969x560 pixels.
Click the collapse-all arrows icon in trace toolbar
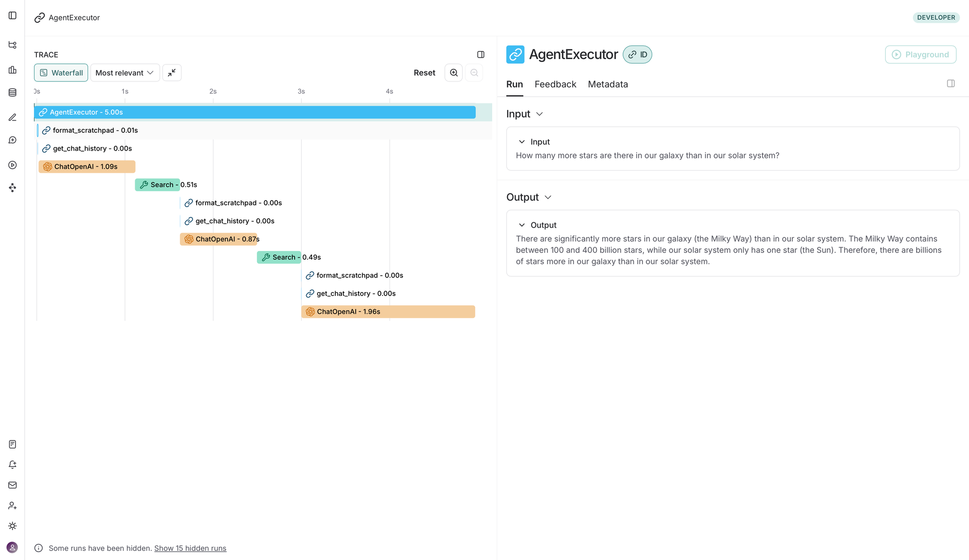point(172,73)
